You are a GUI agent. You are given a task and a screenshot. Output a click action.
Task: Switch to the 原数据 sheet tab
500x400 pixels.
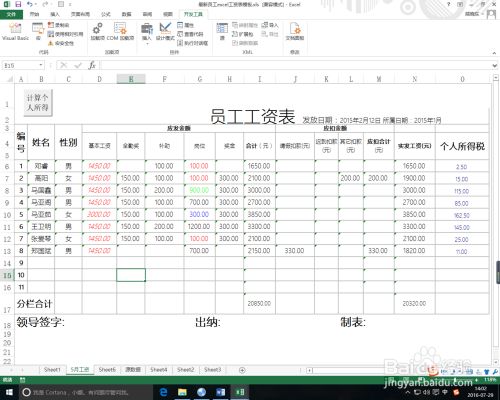click(x=133, y=370)
